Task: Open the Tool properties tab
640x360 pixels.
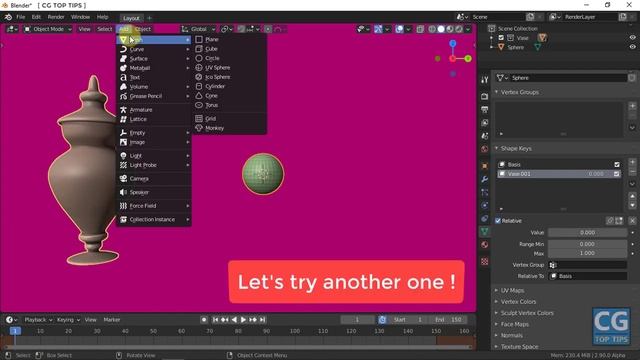Action: 484,80
